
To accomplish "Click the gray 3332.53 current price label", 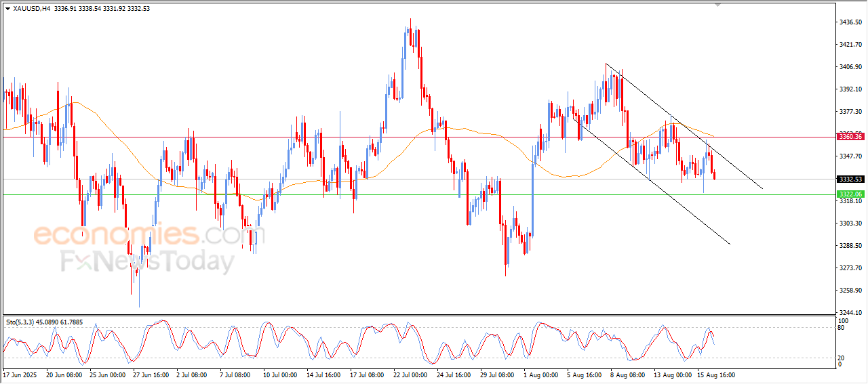I will pyautogui.click(x=850, y=179).
